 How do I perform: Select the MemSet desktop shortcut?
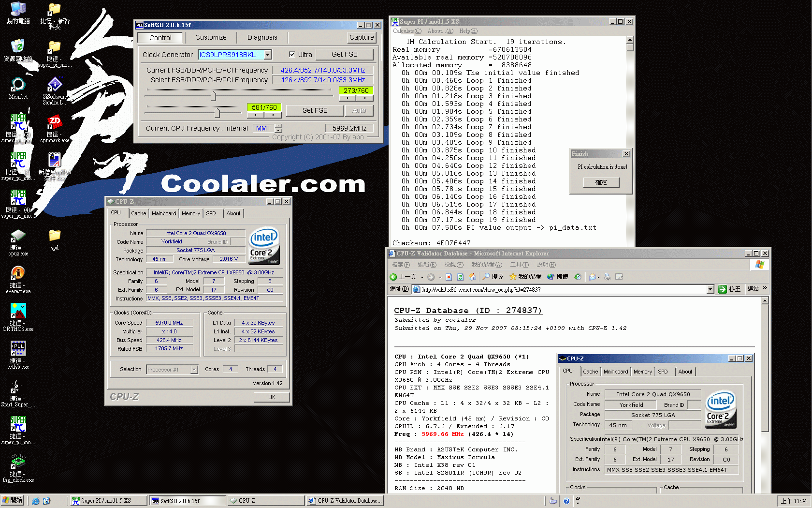click(x=18, y=88)
